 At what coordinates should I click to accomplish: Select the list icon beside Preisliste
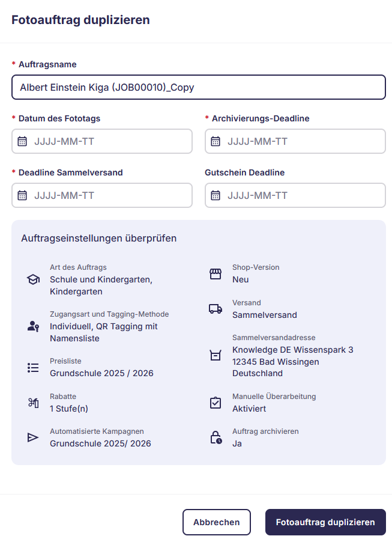point(33,368)
